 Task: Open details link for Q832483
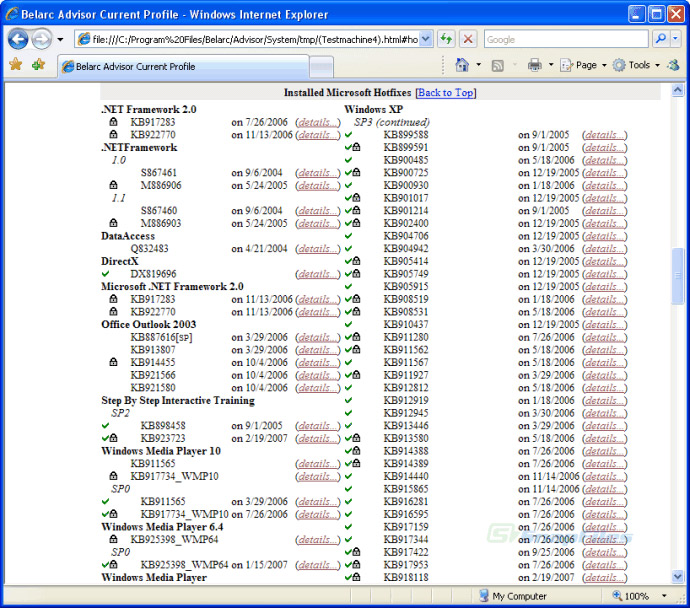(318, 249)
